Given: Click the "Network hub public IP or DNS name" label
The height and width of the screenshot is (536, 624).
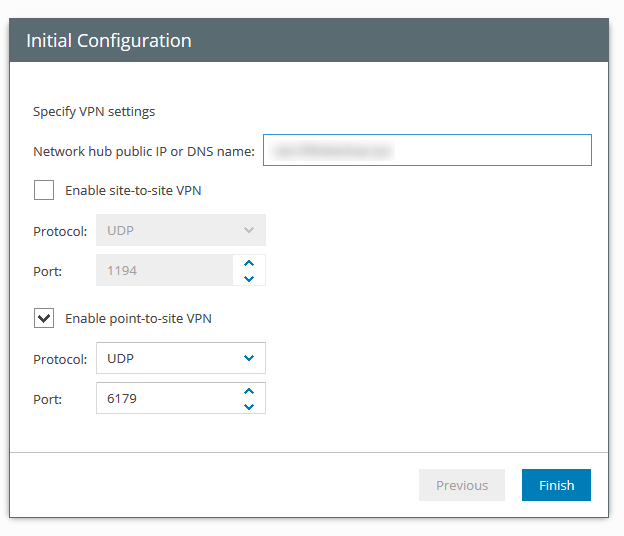Looking at the screenshot, I should pos(144,152).
